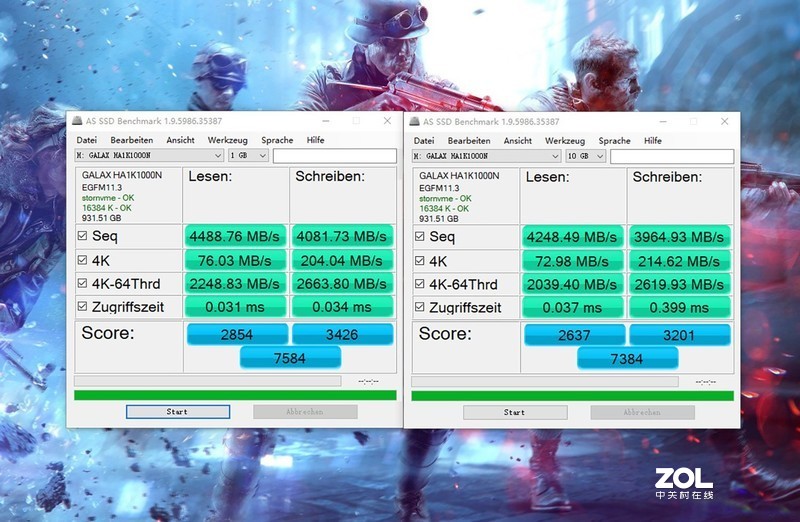Click the total score 7384
Screen dimensions: 800x522
pos(627,358)
